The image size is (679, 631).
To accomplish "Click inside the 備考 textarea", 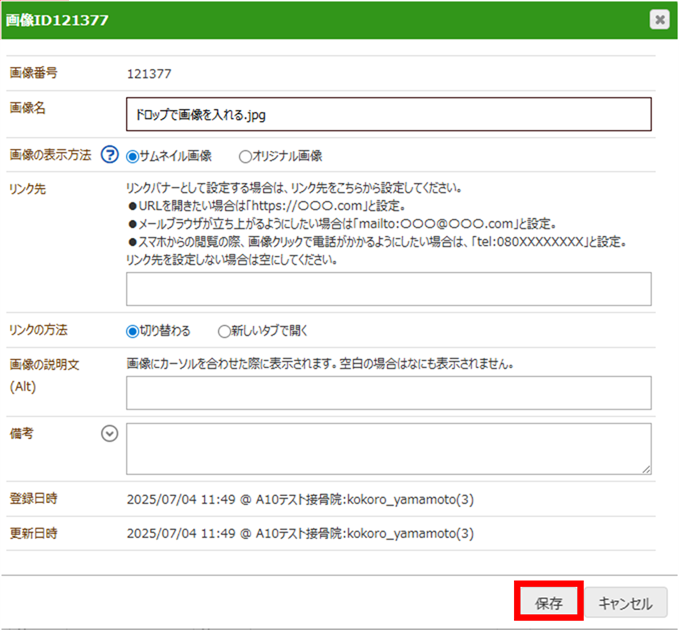I will pos(388,449).
